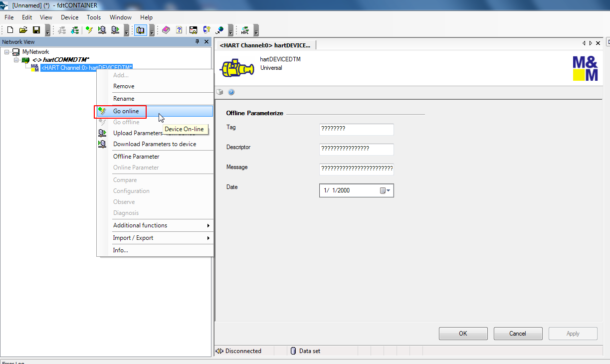
Task: Open the file toolbar options dropdown
Action: (47, 31)
